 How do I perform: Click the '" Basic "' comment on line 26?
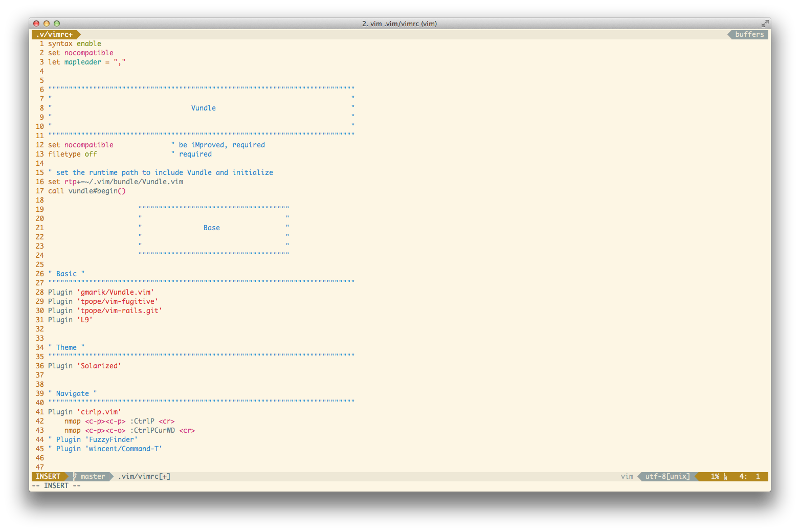[x=66, y=274]
